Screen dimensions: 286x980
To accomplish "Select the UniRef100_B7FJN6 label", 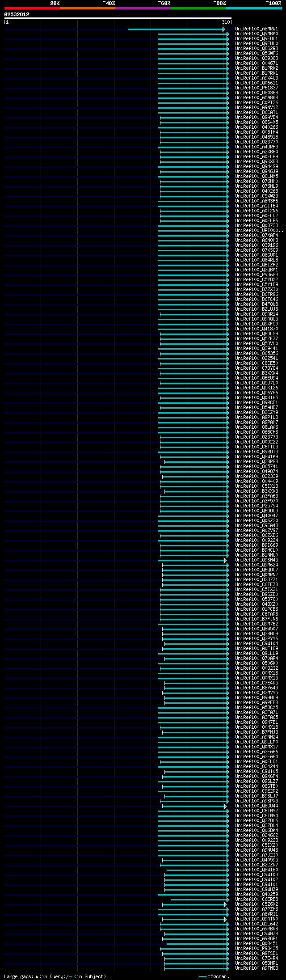I will [x=257, y=619].
